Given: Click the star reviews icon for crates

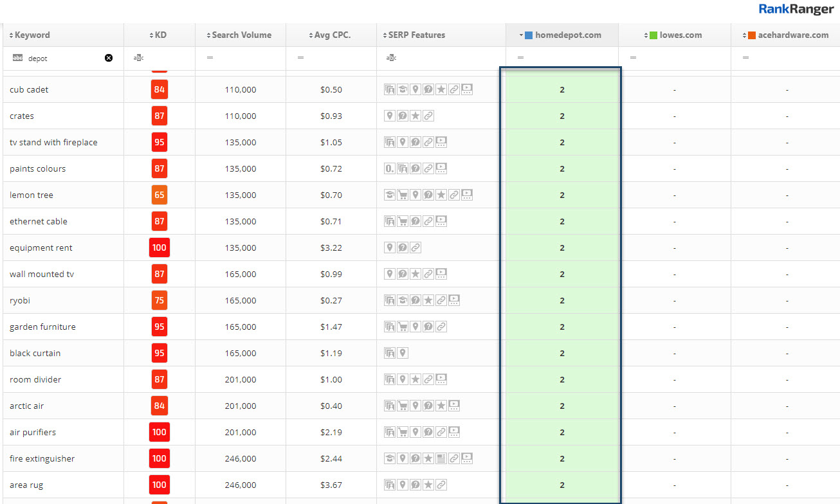Looking at the screenshot, I should (415, 116).
